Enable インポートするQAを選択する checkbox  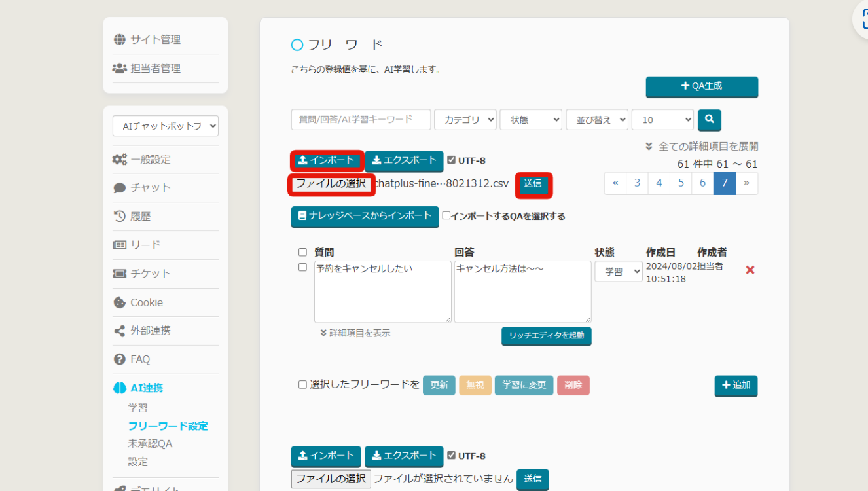click(x=446, y=215)
